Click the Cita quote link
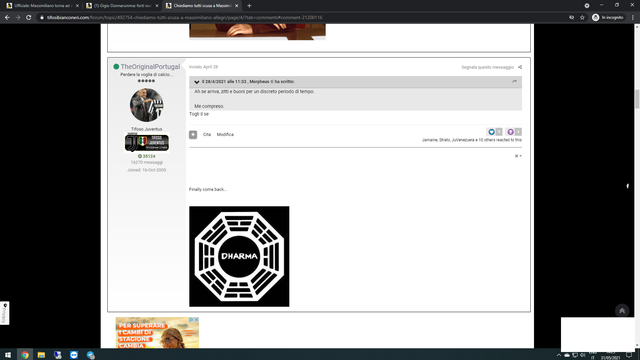 (207, 135)
